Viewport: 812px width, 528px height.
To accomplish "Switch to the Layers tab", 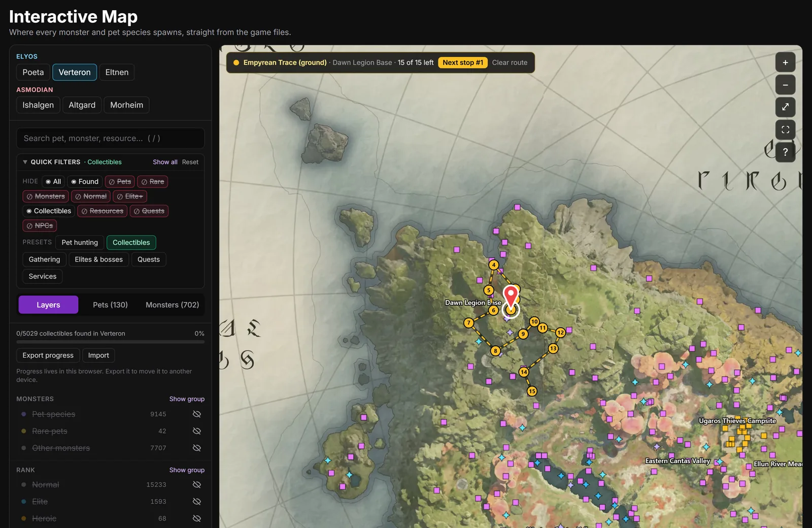I will pos(48,305).
